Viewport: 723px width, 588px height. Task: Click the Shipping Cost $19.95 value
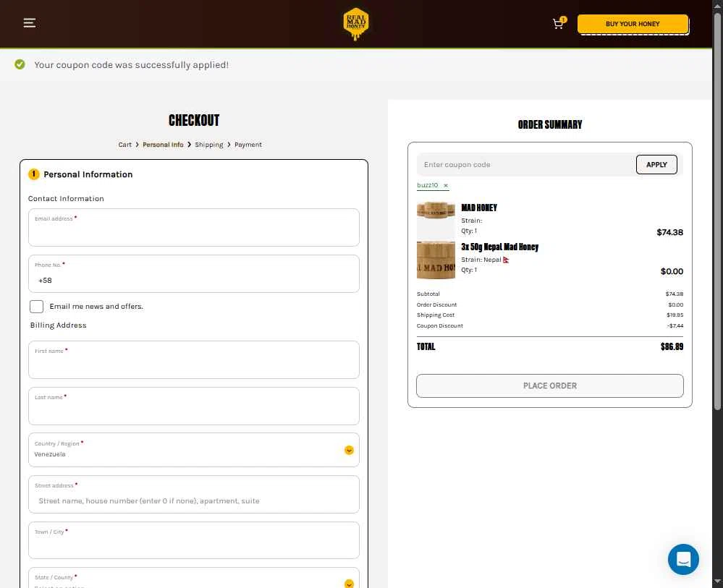click(675, 315)
